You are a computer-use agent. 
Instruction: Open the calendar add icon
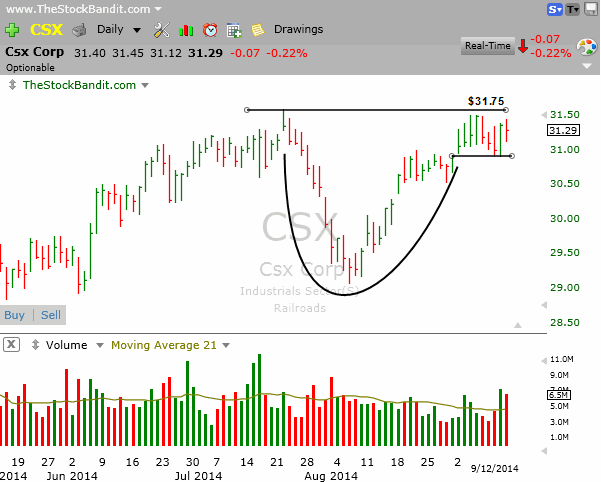234,30
